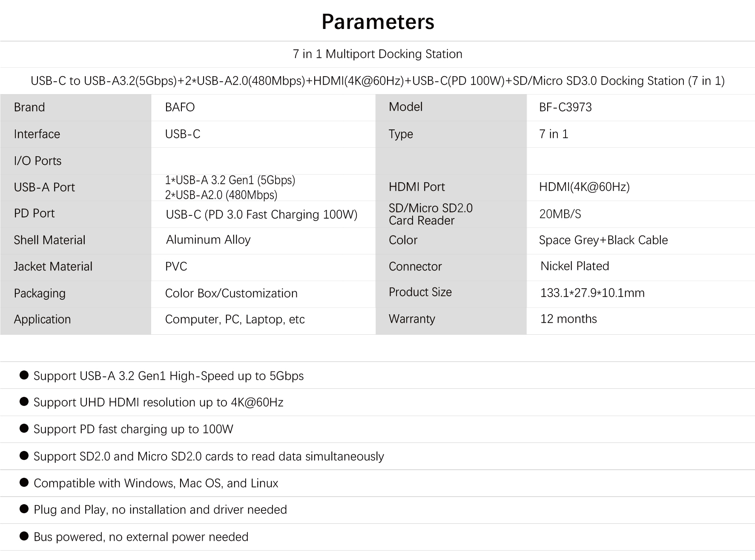Click the Warranty value '12 months'
The height and width of the screenshot is (560, 755).
(x=568, y=319)
